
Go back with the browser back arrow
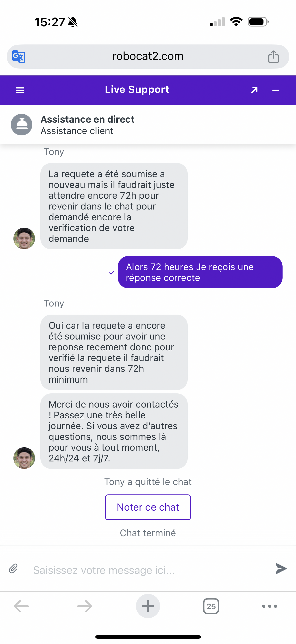(21, 606)
